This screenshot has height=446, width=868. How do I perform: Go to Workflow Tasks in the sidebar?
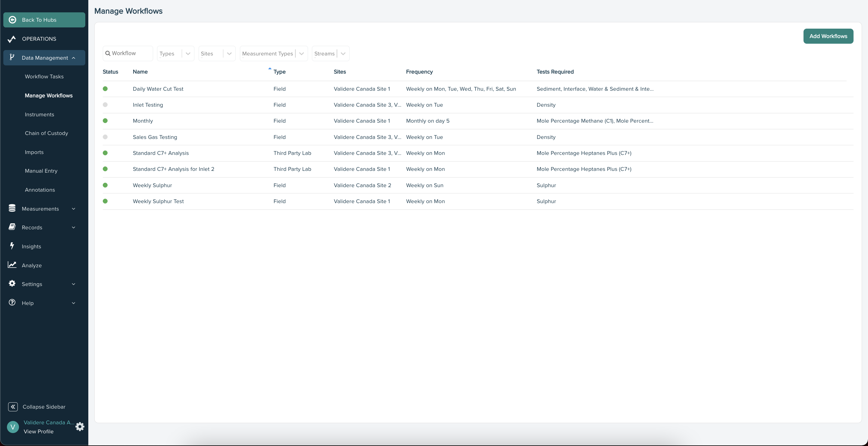(x=44, y=77)
